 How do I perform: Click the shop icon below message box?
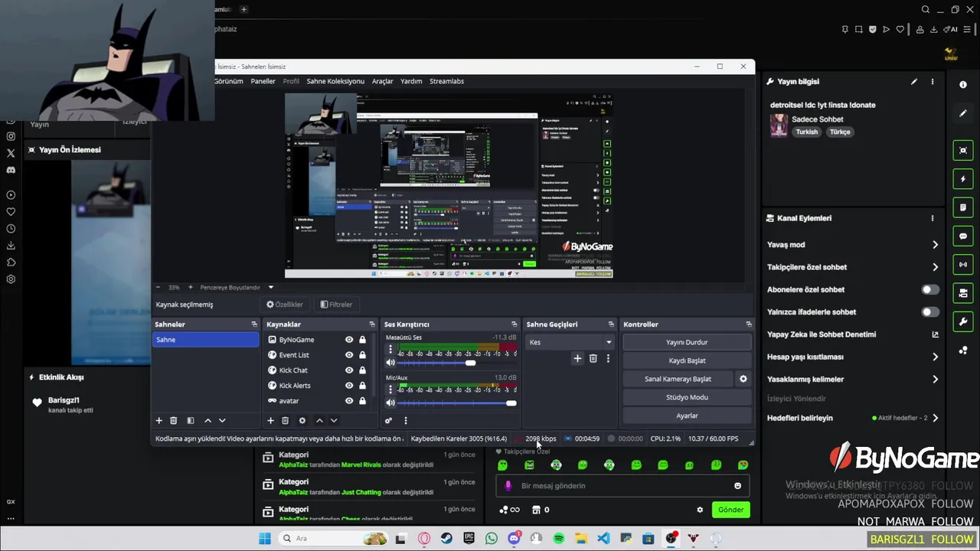click(x=536, y=510)
